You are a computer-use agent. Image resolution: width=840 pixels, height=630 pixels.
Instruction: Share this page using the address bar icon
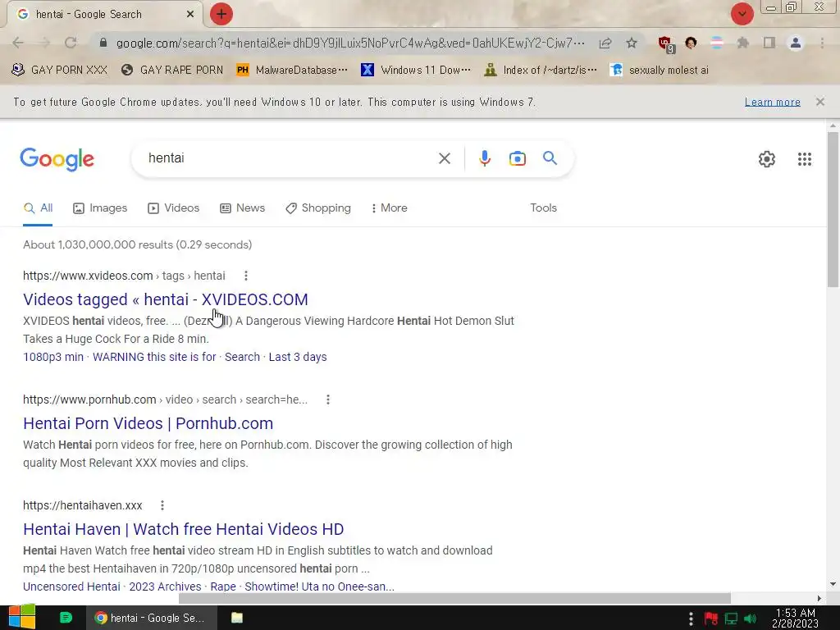(605, 43)
